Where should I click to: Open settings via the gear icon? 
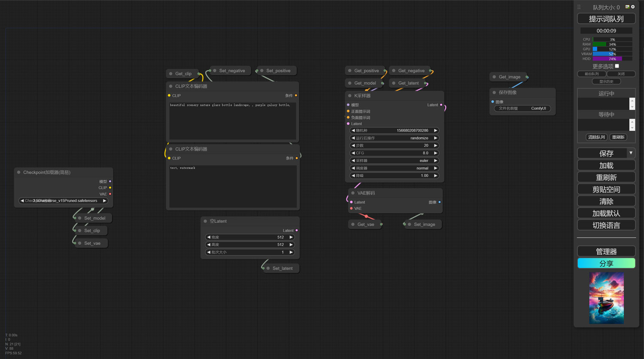[x=633, y=7]
